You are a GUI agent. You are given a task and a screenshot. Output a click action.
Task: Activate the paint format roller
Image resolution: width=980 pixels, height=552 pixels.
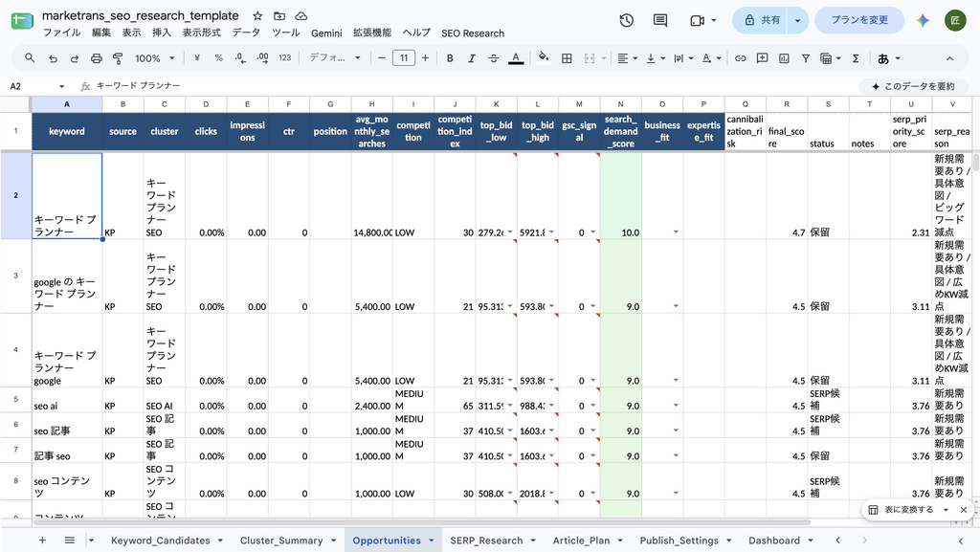(x=118, y=58)
